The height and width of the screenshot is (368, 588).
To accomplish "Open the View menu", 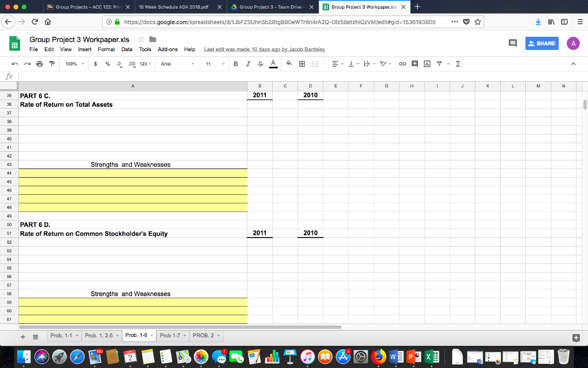I will click(x=65, y=49).
